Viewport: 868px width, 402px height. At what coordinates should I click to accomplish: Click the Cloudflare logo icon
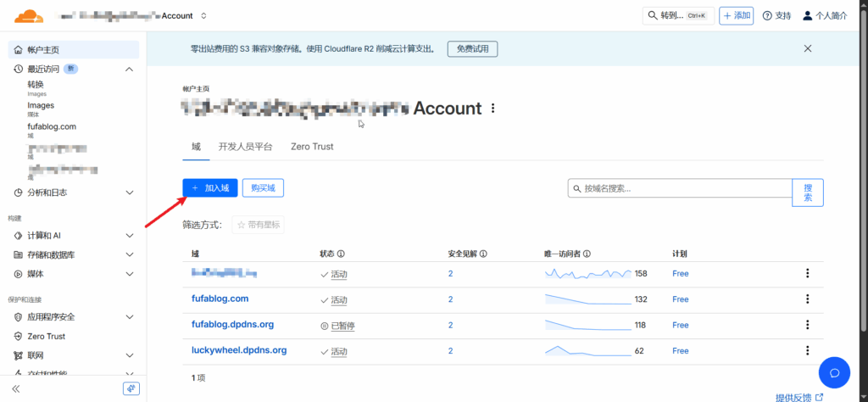(29, 15)
